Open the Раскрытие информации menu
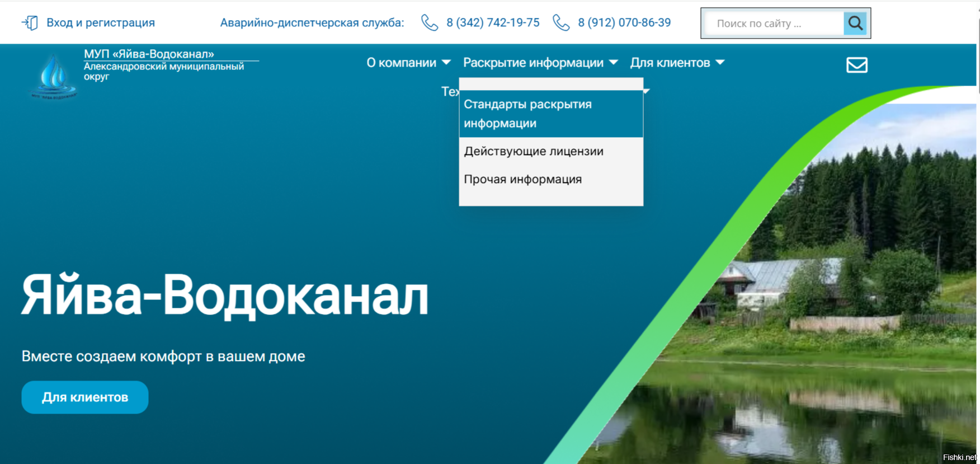This screenshot has height=464, width=980. pyautogui.click(x=533, y=63)
